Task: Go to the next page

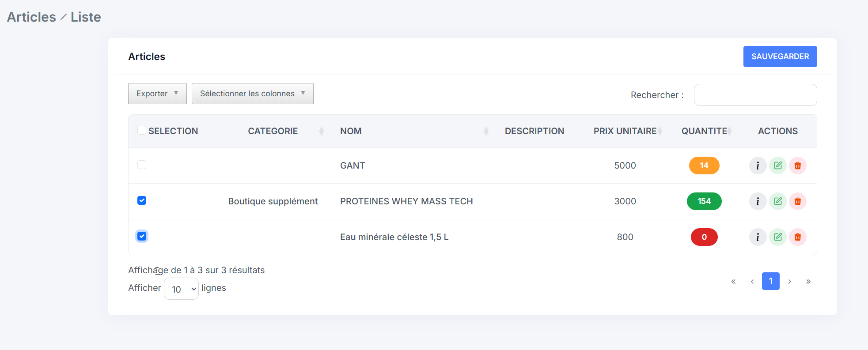Action: [x=789, y=281]
